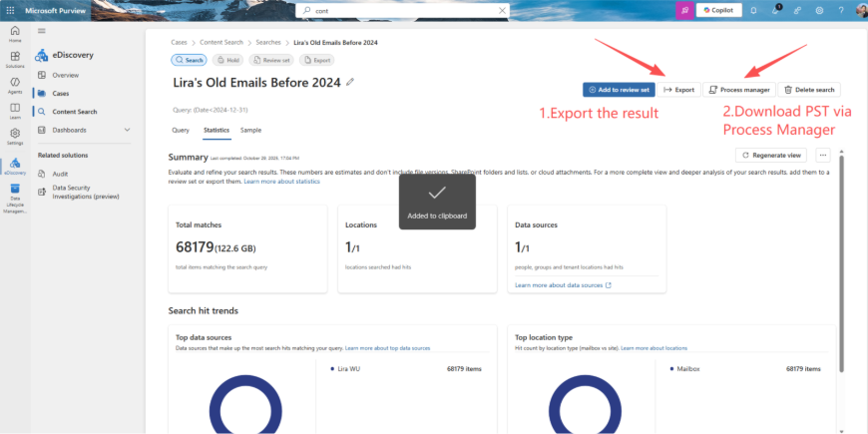This screenshot has height=434, width=868.
Task: Click Export button beside Process manager
Action: (679, 90)
